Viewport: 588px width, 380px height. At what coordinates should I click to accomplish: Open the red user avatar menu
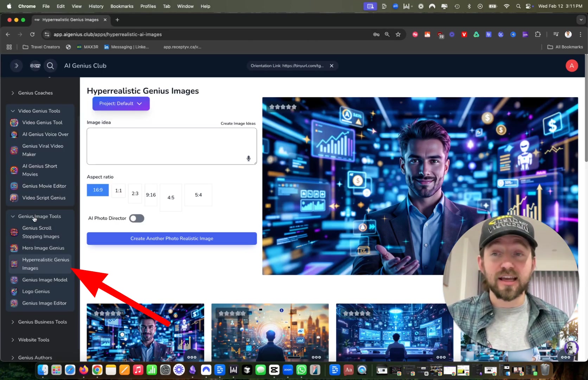(x=571, y=66)
